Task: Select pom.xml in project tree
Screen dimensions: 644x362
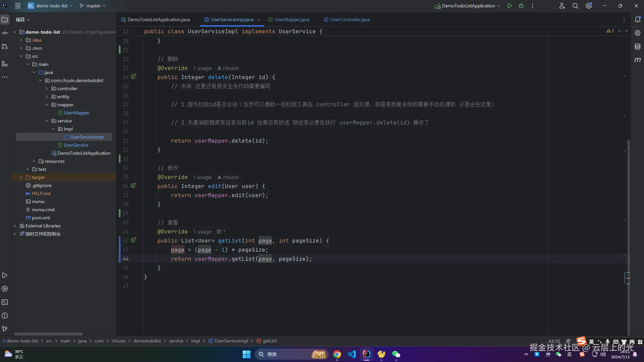Action: point(41,218)
